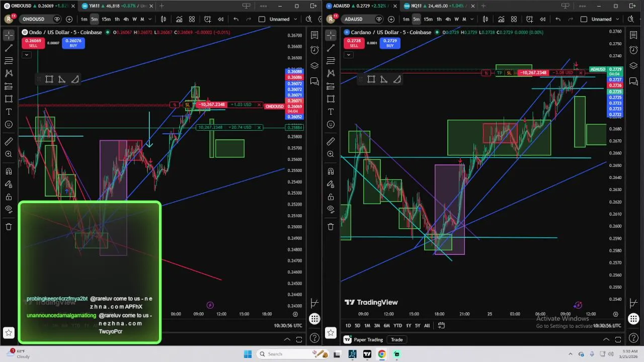The width and height of the screenshot is (644, 362).
Task: Toggle lock all drawings in right window
Action: 331,197
